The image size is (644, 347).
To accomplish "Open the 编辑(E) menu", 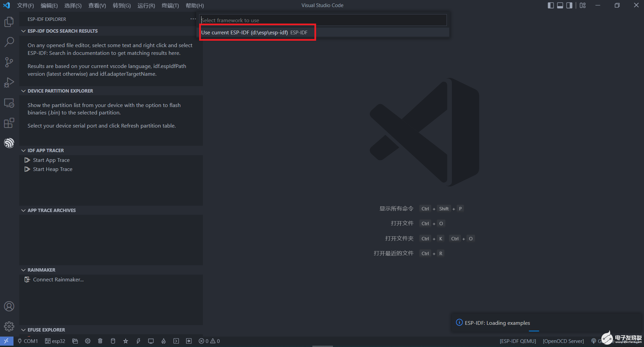I will pyautogui.click(x=49, y=5).
